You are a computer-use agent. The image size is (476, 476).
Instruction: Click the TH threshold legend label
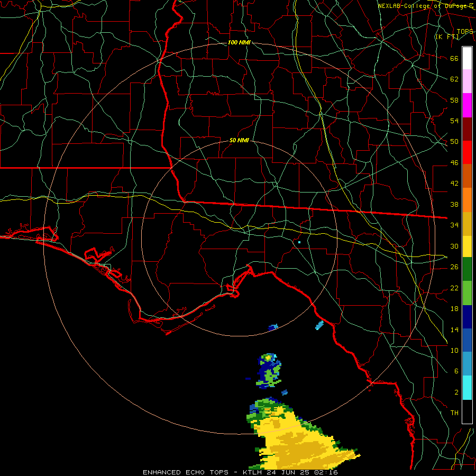(454, 413)
